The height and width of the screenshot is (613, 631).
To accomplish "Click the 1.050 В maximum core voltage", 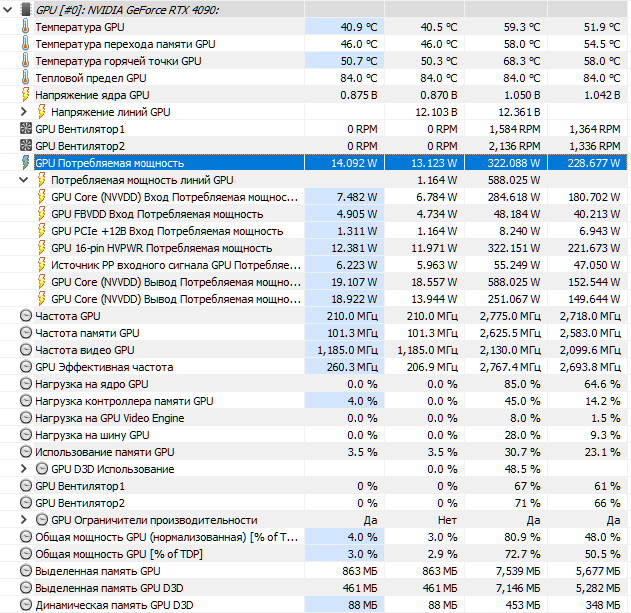I will pos(522,95).
